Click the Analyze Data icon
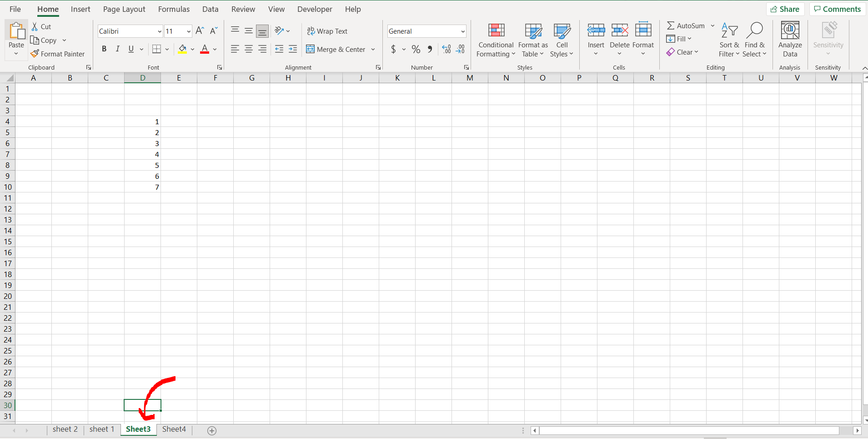 click(790, 31)
